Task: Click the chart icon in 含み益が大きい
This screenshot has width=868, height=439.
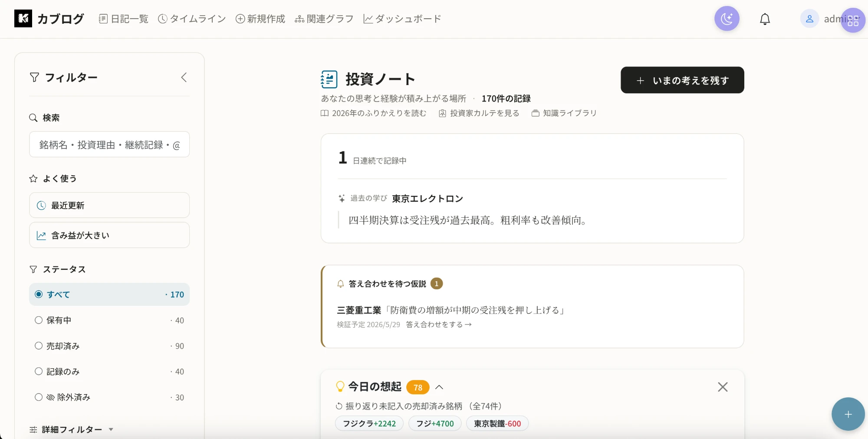Action: pyautogui.click(x=41, y=235)
